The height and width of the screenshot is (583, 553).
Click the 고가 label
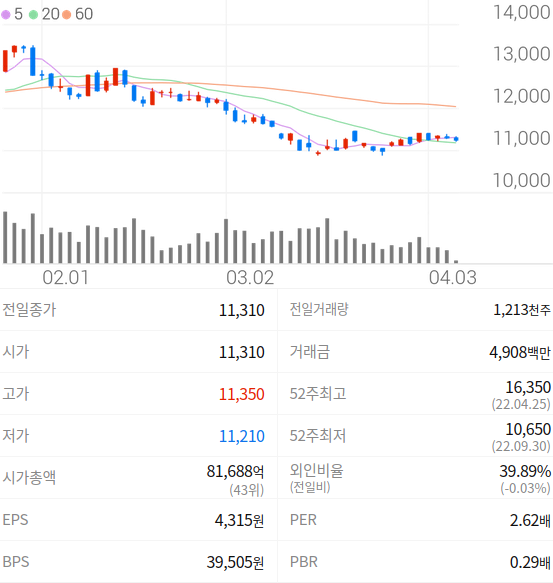[16, 394]
